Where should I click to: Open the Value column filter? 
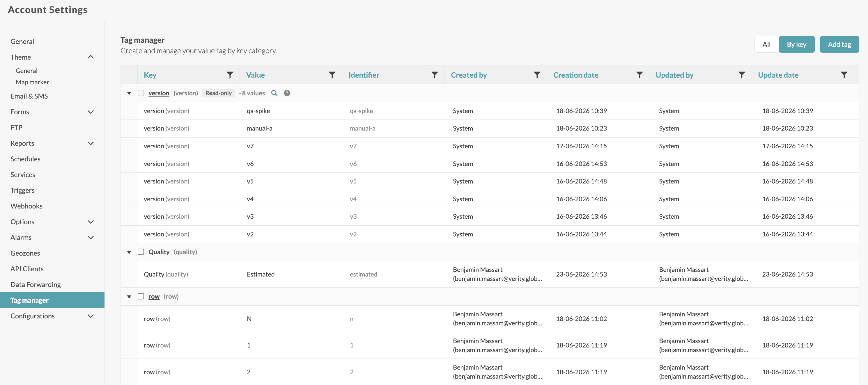click(x=332, y=75)
